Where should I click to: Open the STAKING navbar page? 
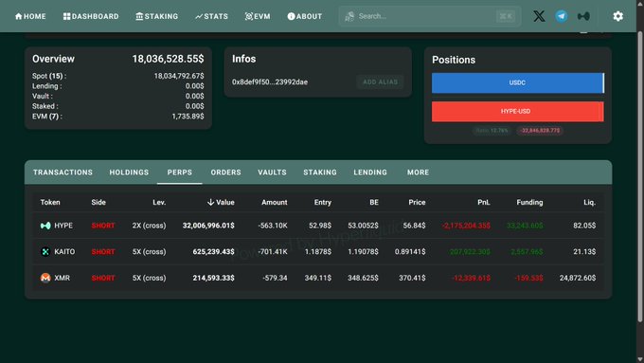[x=157, y=16]
